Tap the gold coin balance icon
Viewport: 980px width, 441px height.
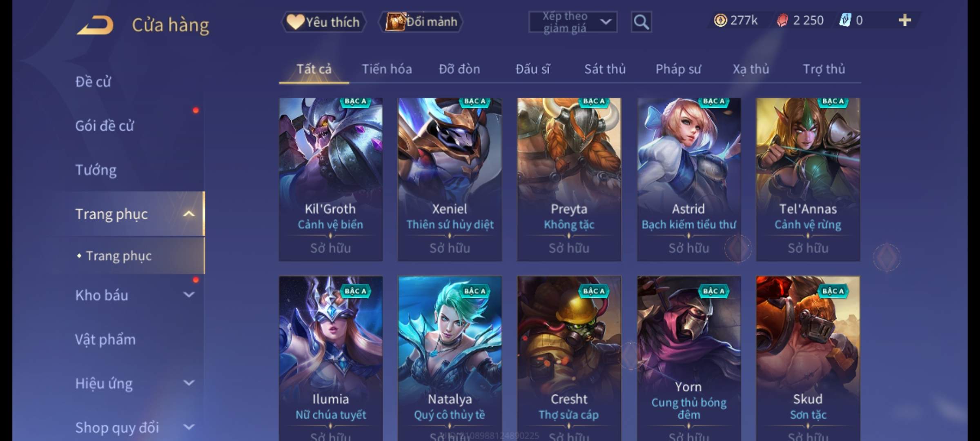pos(720,20)
